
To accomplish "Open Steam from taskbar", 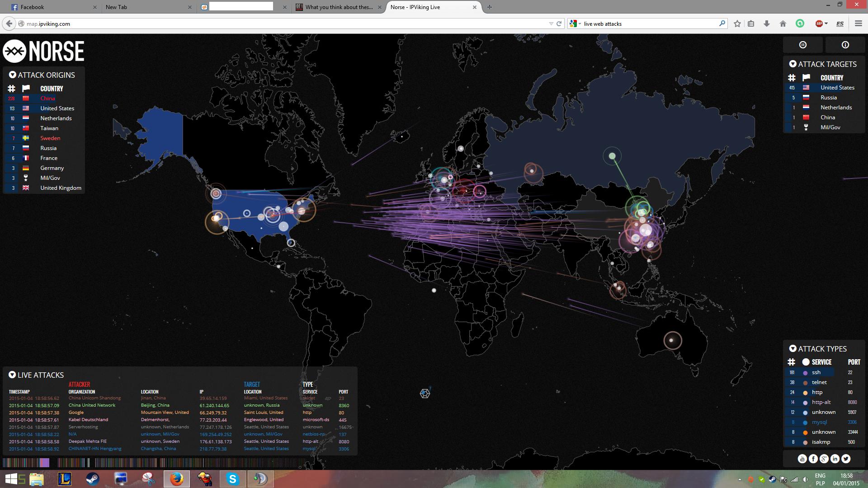I will tap(93, 479).
